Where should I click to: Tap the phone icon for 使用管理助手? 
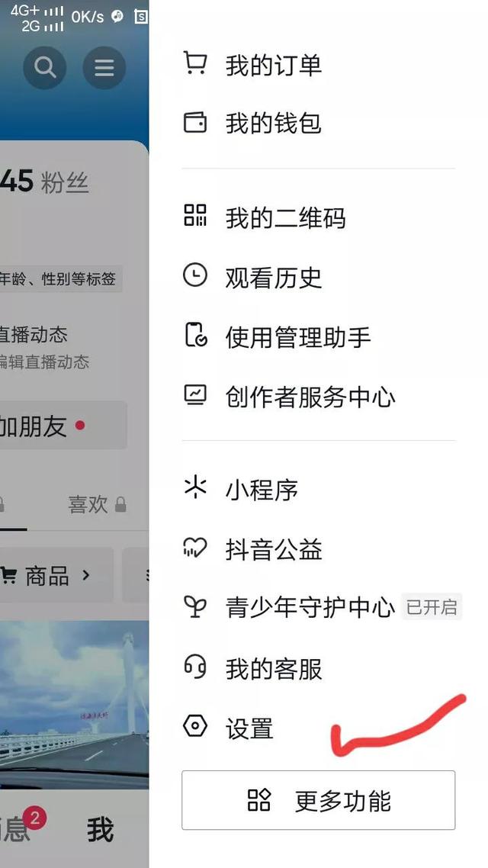tap(195, 334)
